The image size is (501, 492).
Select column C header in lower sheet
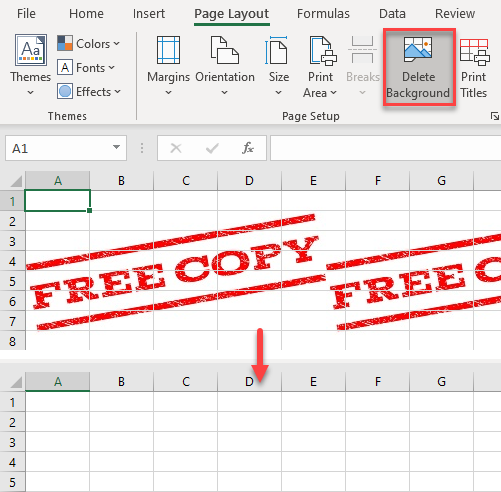(x=186, y=382)
